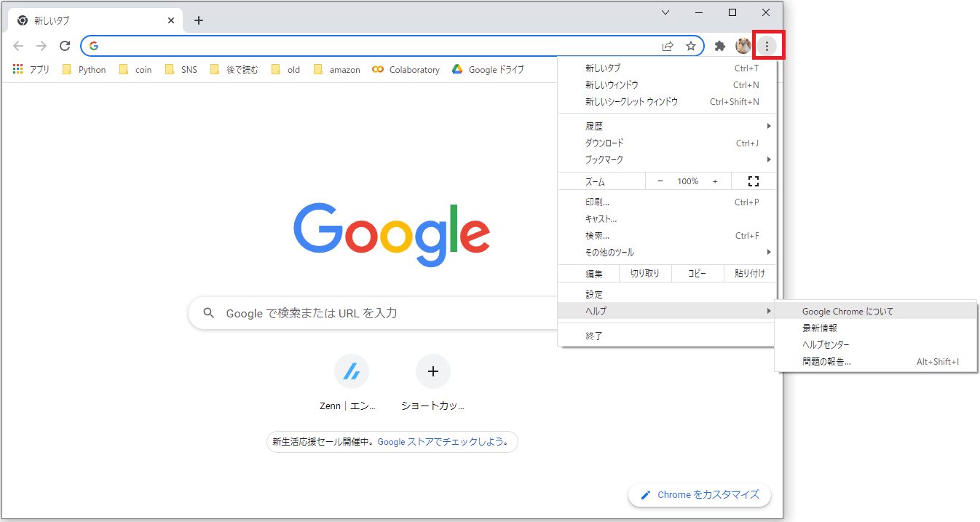Open the three-dot Chrome menu button
Viewport: 980px width, 522px height.
tap(767, 46)
